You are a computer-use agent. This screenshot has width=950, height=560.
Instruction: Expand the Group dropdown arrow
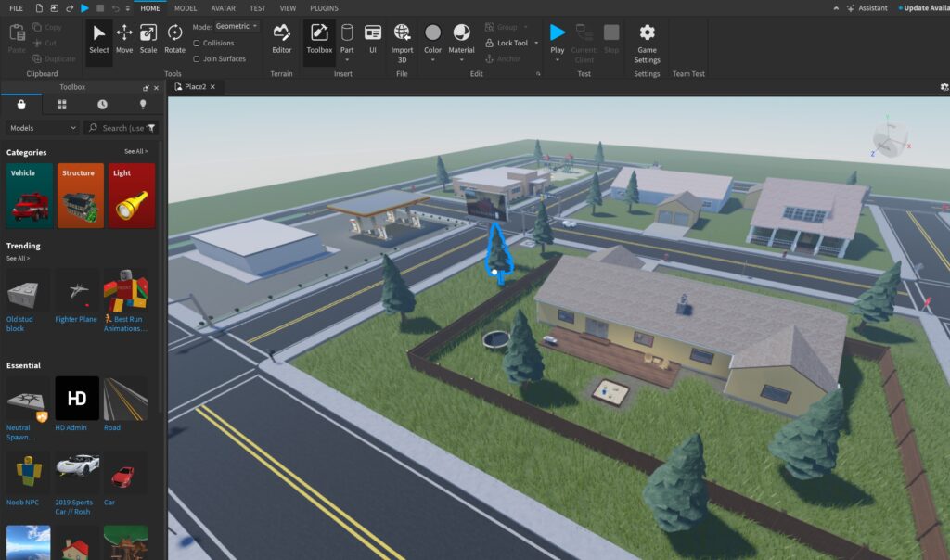point(525,27)
